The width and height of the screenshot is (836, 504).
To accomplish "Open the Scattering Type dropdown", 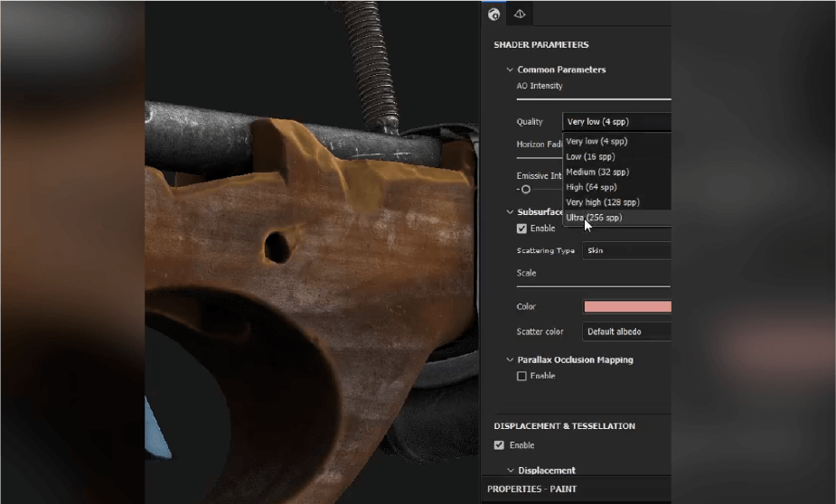I will coord(626,250).
